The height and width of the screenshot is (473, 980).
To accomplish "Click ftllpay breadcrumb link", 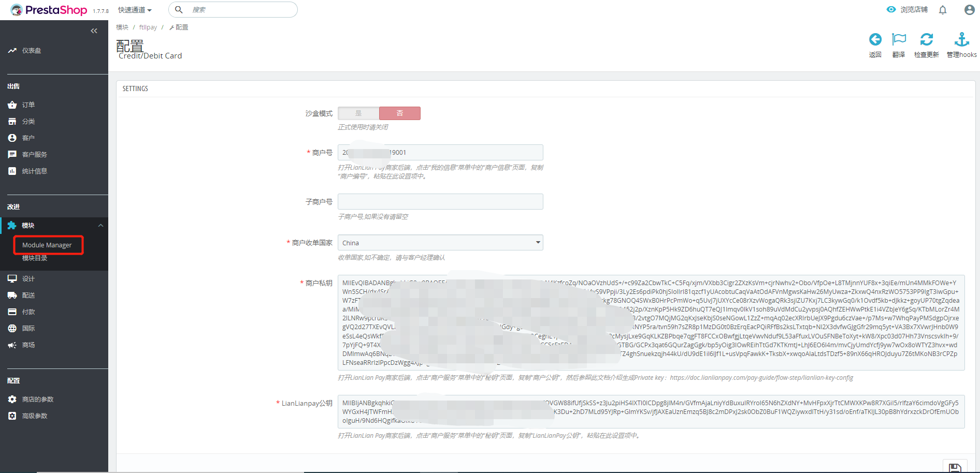I will coord(148,27).
